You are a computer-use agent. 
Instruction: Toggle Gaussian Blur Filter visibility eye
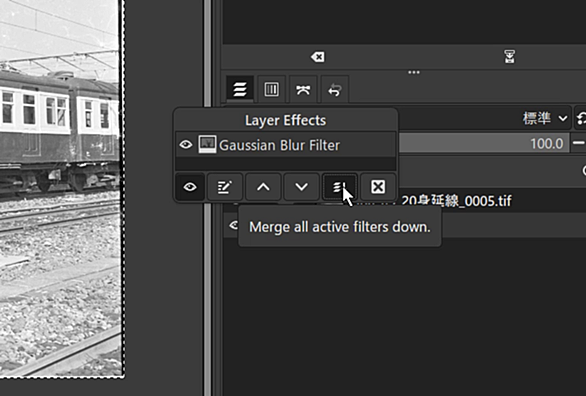186,145
